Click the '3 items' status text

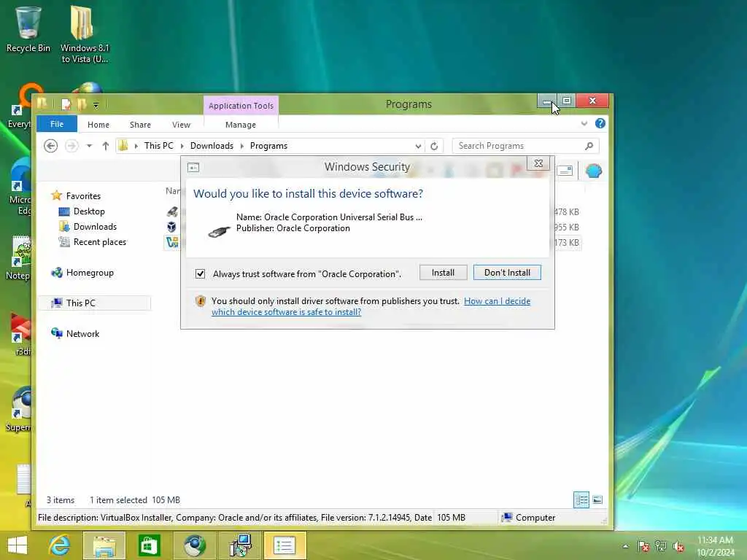(x=60, y=500)
